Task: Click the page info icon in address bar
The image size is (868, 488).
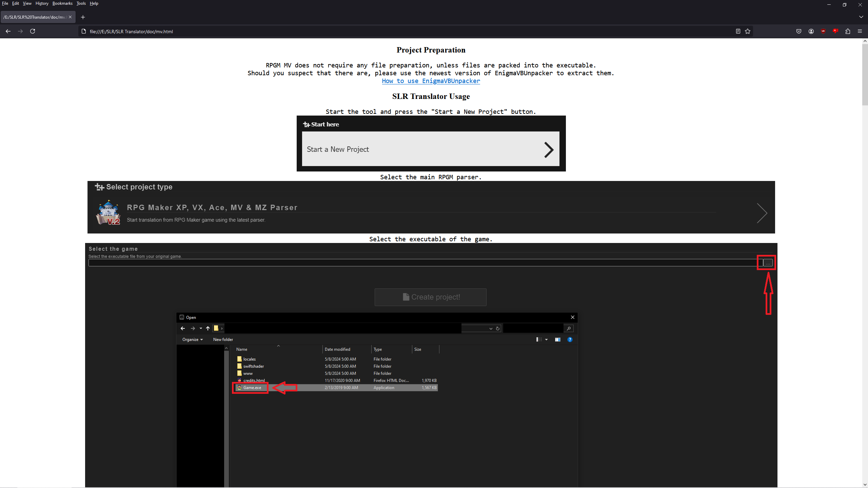Action: tap(84, 31)
